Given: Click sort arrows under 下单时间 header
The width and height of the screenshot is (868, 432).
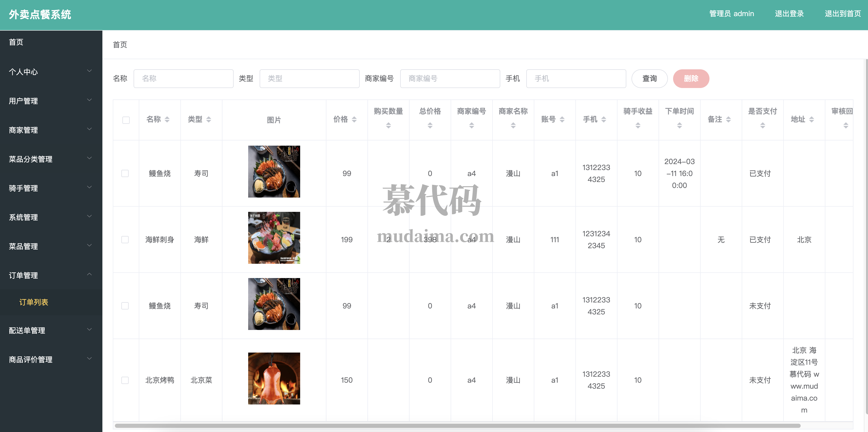Looking at the screenshot, I should pyautogui.click(x=679, y=126).
